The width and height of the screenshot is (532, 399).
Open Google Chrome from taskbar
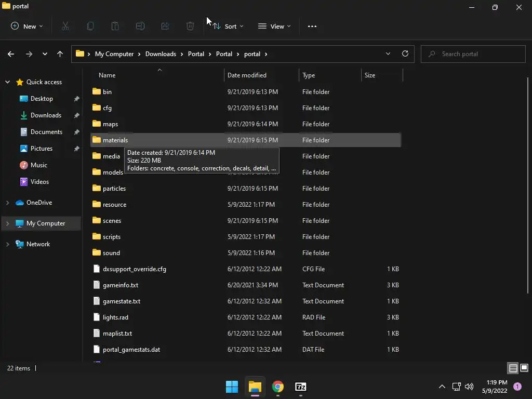[278, 387]
